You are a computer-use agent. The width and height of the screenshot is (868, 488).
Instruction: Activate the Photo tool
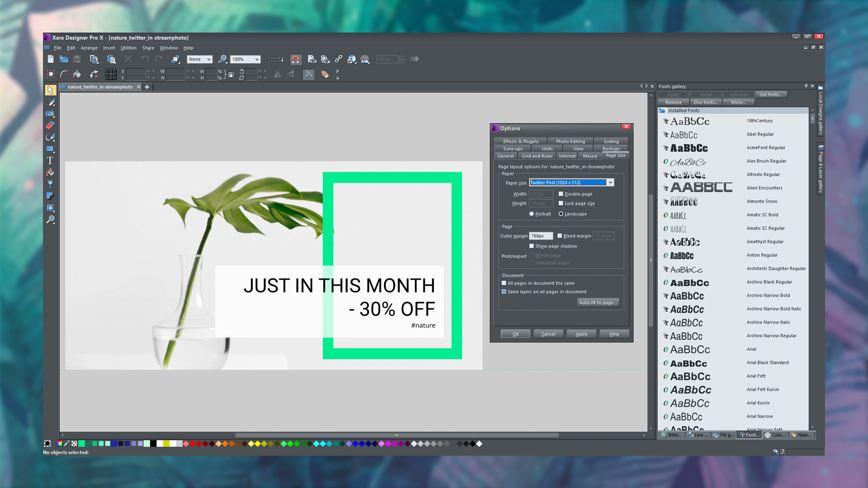pyautogui.click(x=51, y=114)
